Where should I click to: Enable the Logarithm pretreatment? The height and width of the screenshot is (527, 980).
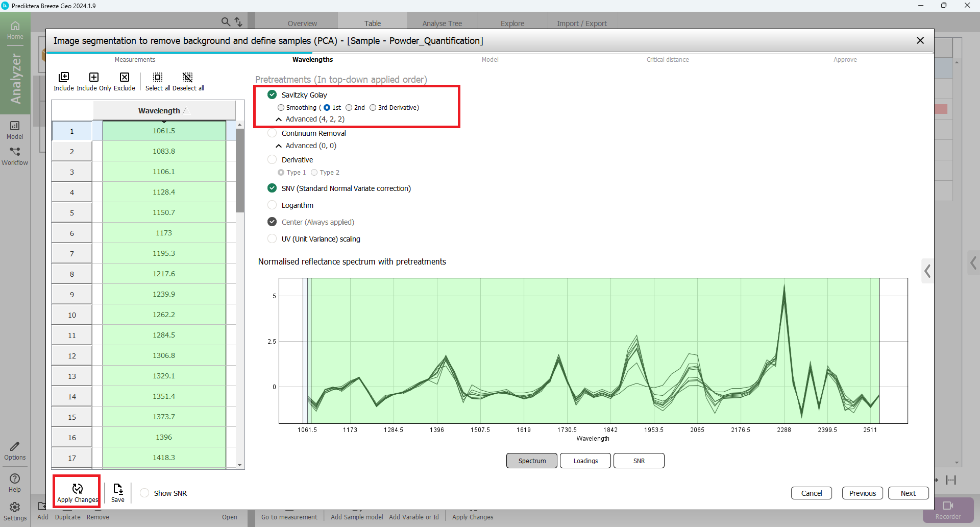[272, 205]
